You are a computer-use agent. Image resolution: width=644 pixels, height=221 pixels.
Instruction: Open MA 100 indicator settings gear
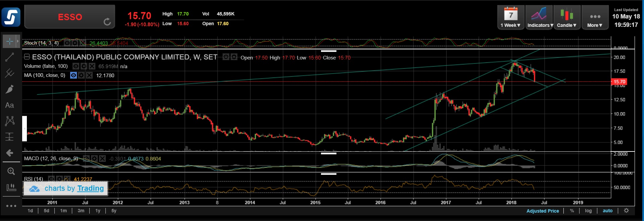[x=81, y=75]
